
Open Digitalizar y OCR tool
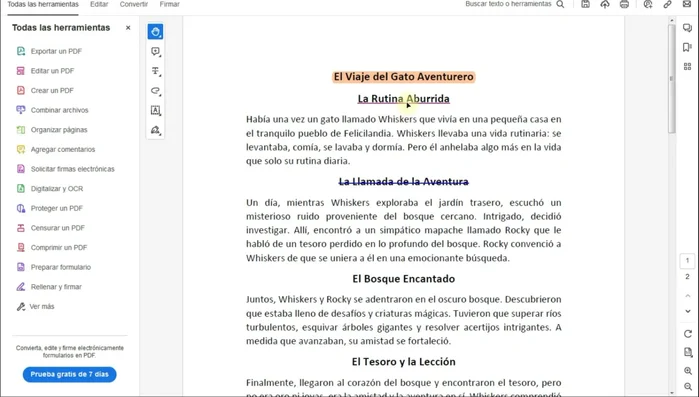57,188
